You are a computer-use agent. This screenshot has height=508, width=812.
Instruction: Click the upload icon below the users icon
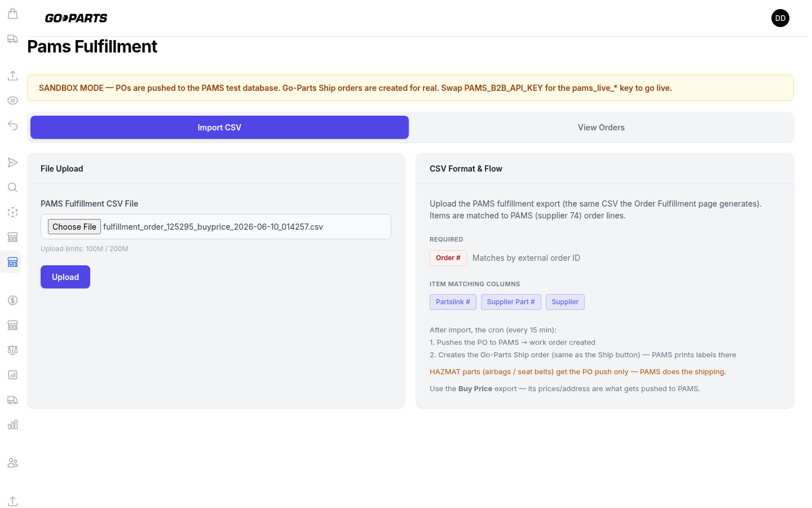click(x=12, y=501)
